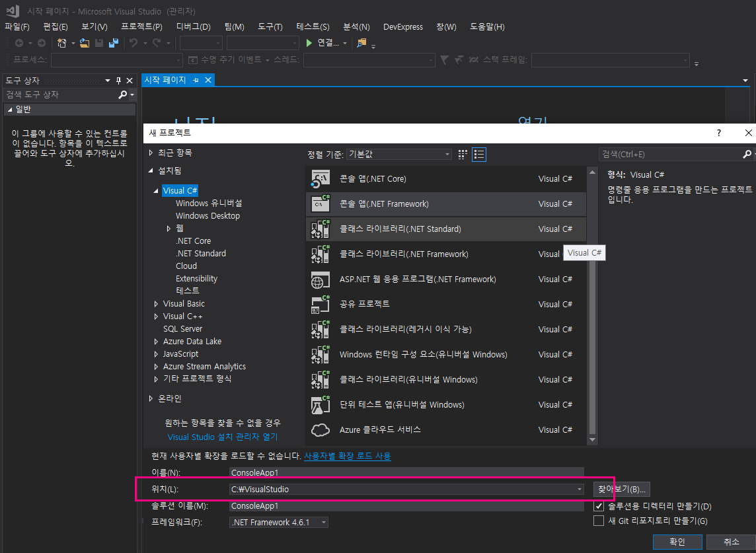This screenshot has height=553, width=756.
Task: Click the toolbox search magnifier icon
Action: (x=123, y=95)
